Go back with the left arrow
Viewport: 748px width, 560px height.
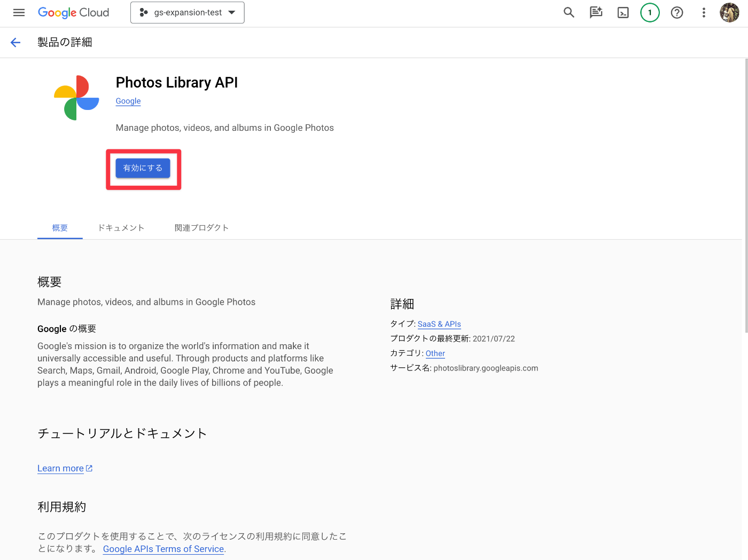point(15,42)
